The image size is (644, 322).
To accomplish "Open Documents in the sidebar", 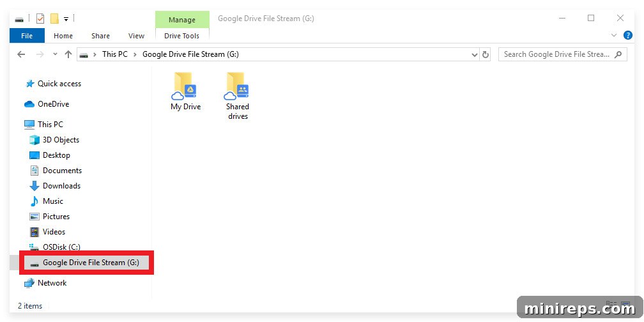I will 56,171.
